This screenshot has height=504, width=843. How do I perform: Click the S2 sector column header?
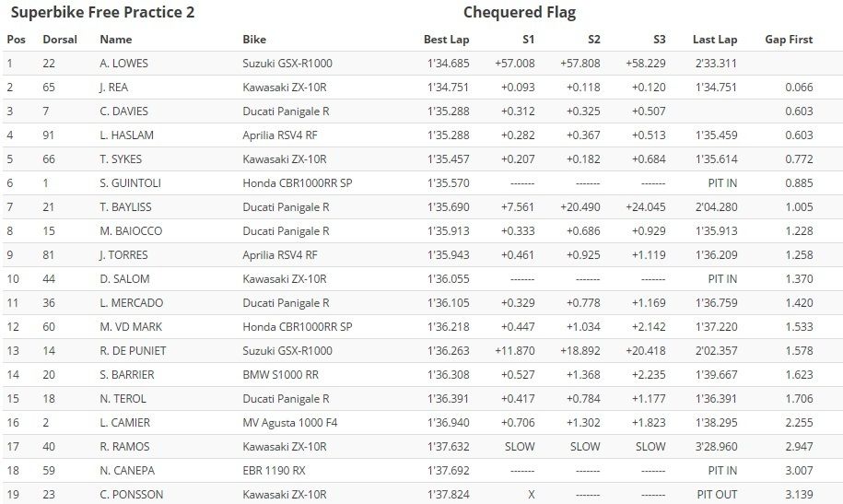click(x=593, y=40)
